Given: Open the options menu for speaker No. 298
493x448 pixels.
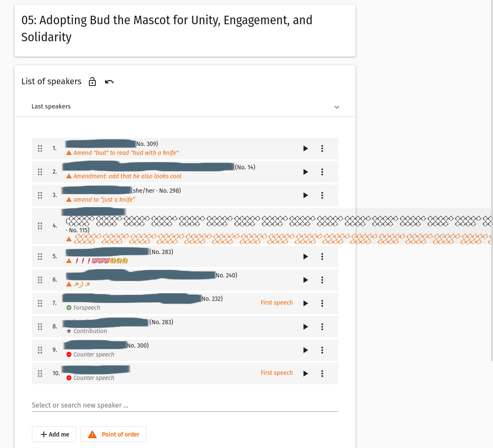Looking at the screenshot, I should [322, 195].
